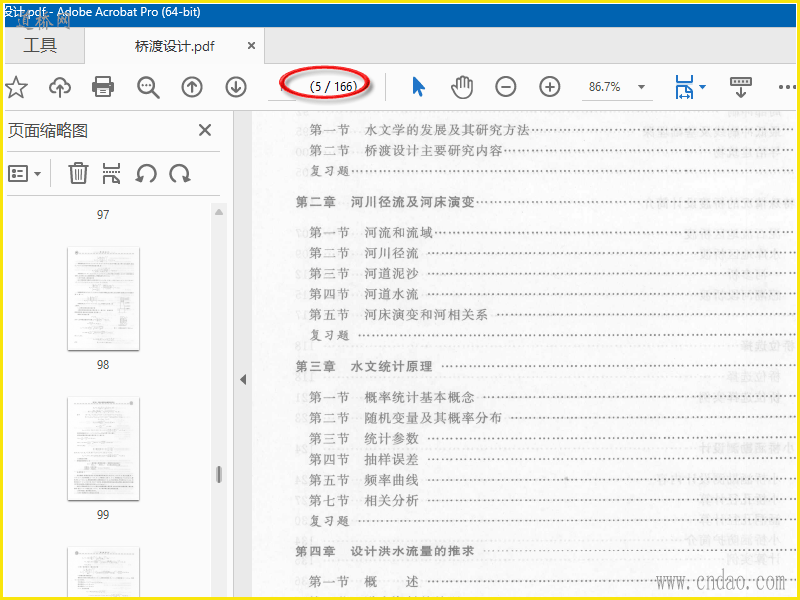Image resolution: width=800 pixels, height=600 pixels.
Task: Click the 第二章 河川径流及河床演变 heading
Action: [385, 202]
